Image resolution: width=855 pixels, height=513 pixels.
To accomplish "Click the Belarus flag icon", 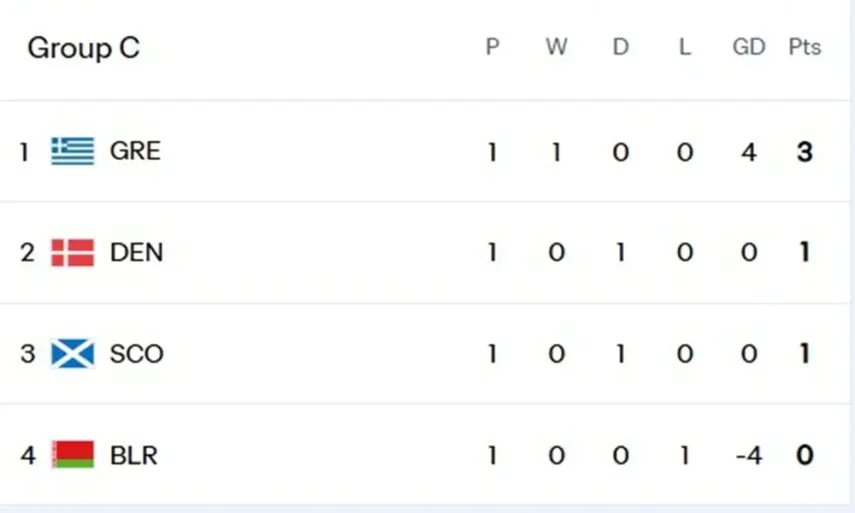I will [x=73, y=455].
